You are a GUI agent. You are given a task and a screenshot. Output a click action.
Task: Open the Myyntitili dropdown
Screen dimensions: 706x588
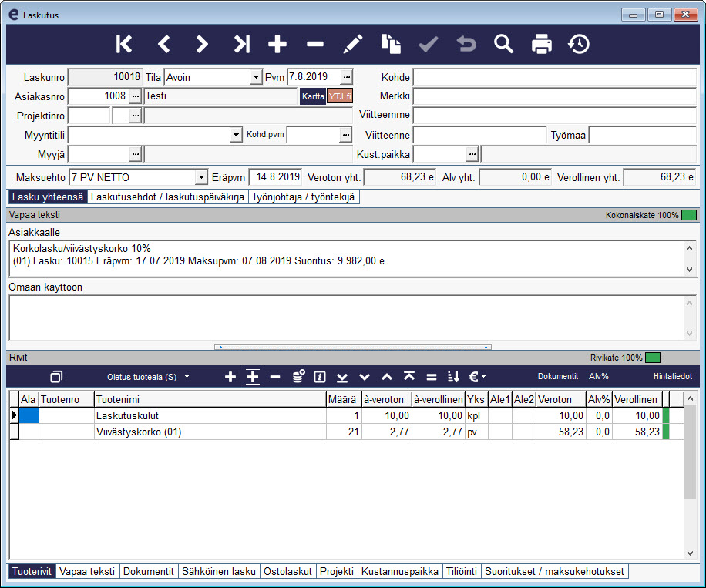236,135
